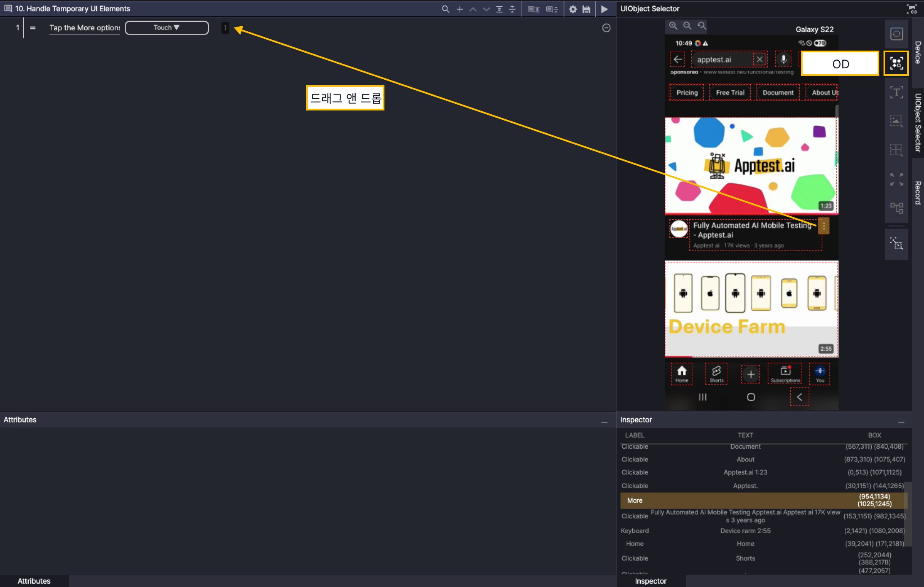
Task: Save the scenario via the floppy disk icon
Action: [x=586, y=9]
